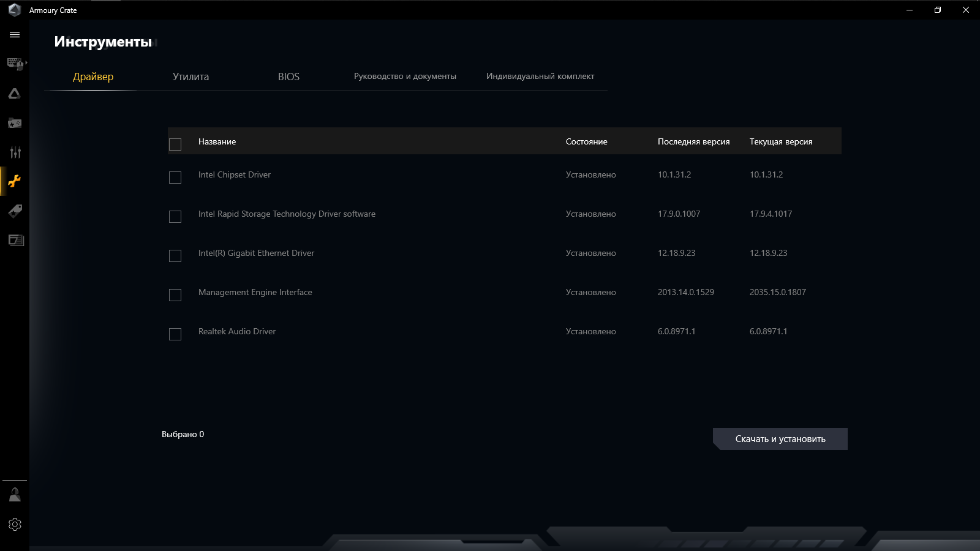Open Scenario Profiles sliders icon

15,152
